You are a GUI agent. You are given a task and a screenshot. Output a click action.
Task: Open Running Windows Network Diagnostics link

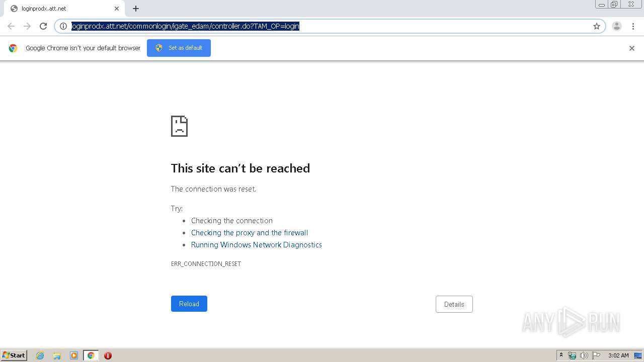coord(257,245)
